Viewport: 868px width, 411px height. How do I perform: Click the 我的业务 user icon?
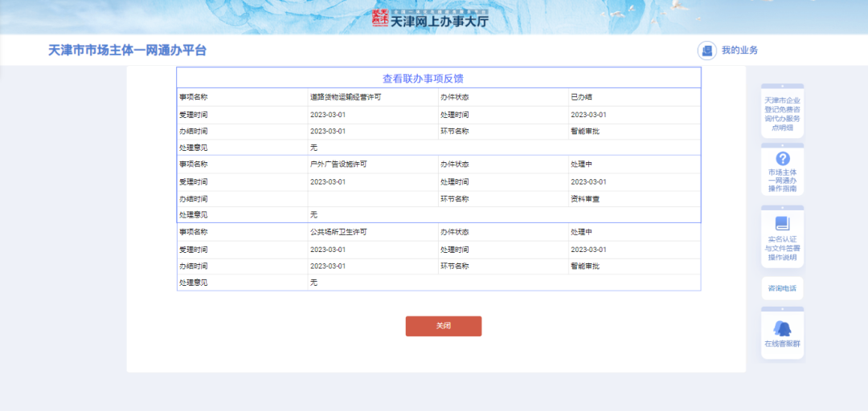(707, 51)
